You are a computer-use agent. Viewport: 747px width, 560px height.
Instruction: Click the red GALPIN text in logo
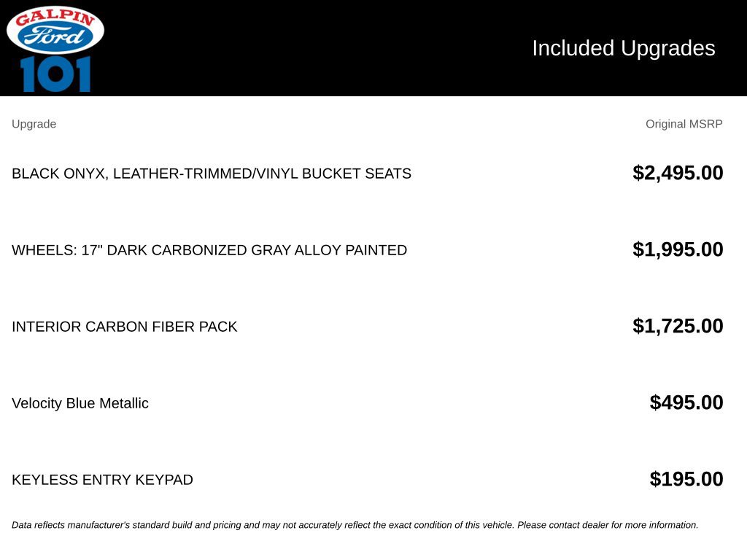55,17
